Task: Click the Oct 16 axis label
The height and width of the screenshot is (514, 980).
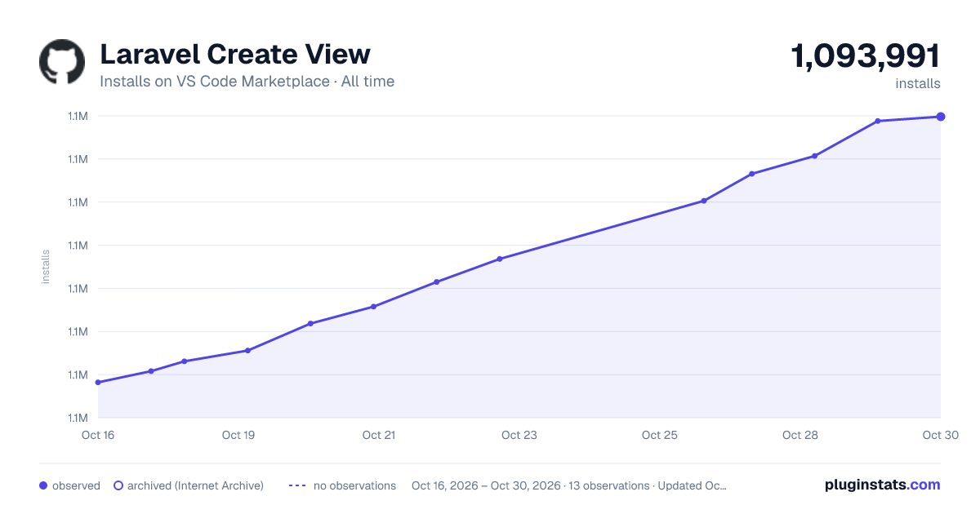Action: pos(98,435)
